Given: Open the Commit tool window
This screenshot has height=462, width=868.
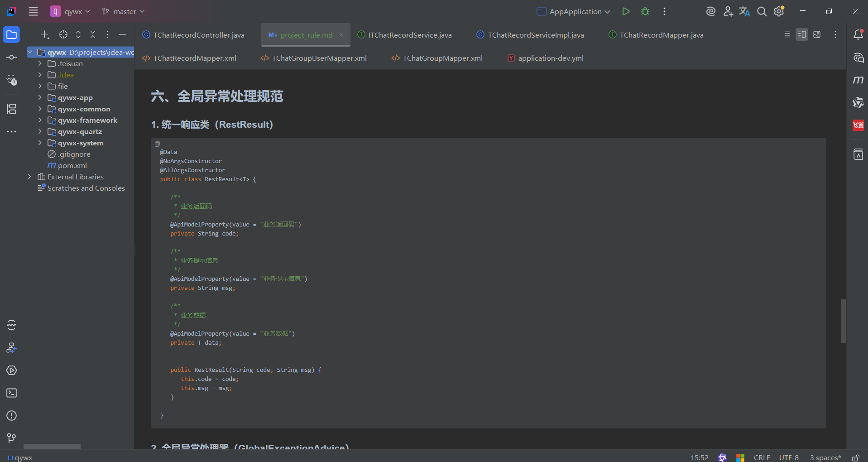Looking at the screenshot, I should [x=11, y=57].
